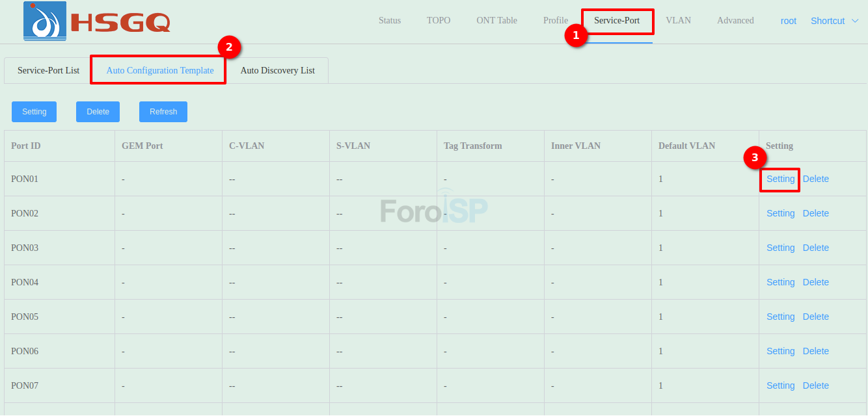868x416 pixels.
Task: Switch to Service-Port List tab
Action: [x=48, y=70]
